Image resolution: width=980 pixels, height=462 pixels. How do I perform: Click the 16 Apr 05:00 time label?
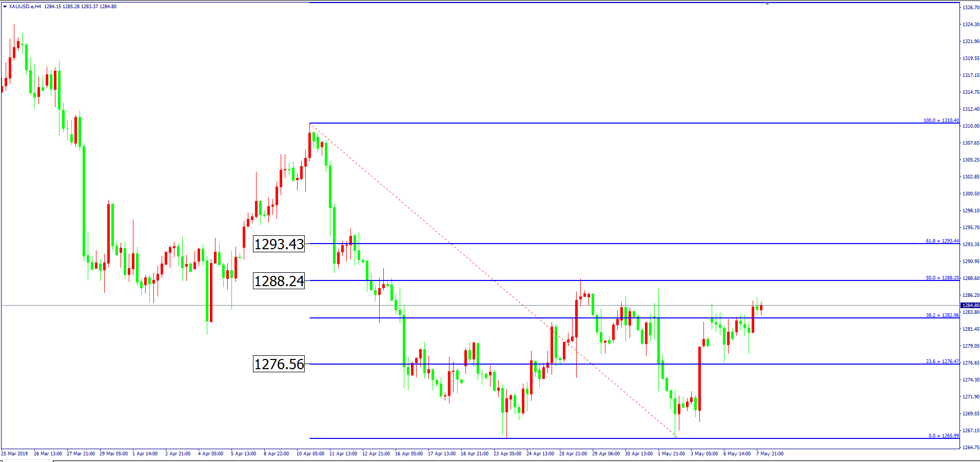click(x=409, y=454)
